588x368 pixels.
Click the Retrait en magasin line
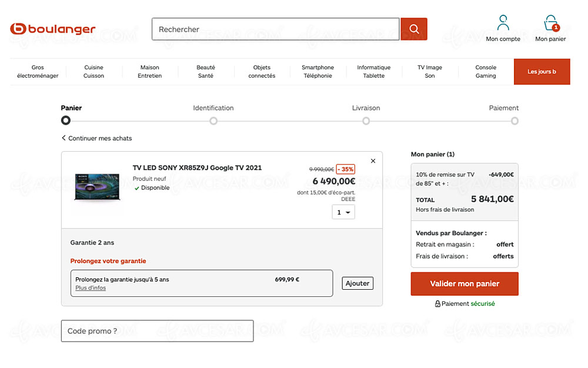point(465,245)
